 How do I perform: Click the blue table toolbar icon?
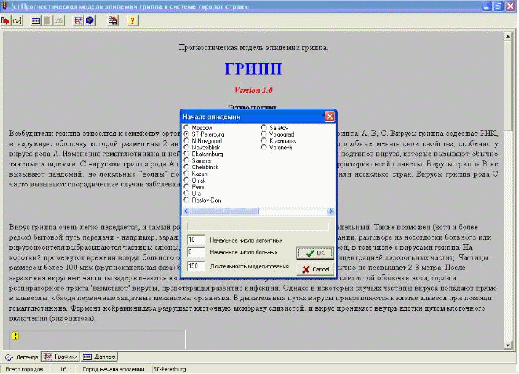pyautogui.click(x=36, y=21)
